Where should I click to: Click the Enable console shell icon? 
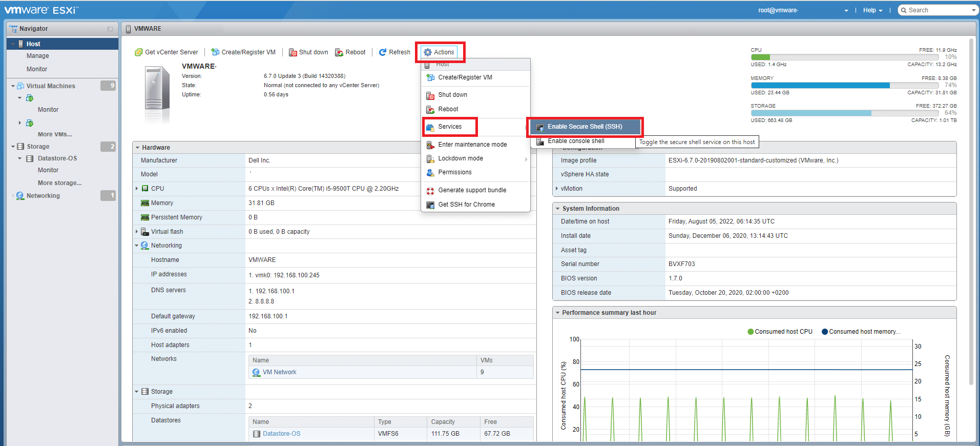point(540,141)
